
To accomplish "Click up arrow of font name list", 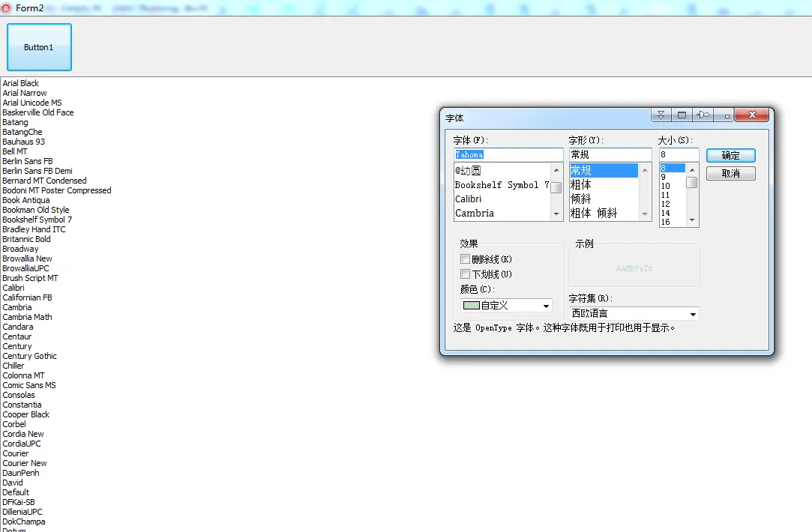I will (x=556, y=170).
